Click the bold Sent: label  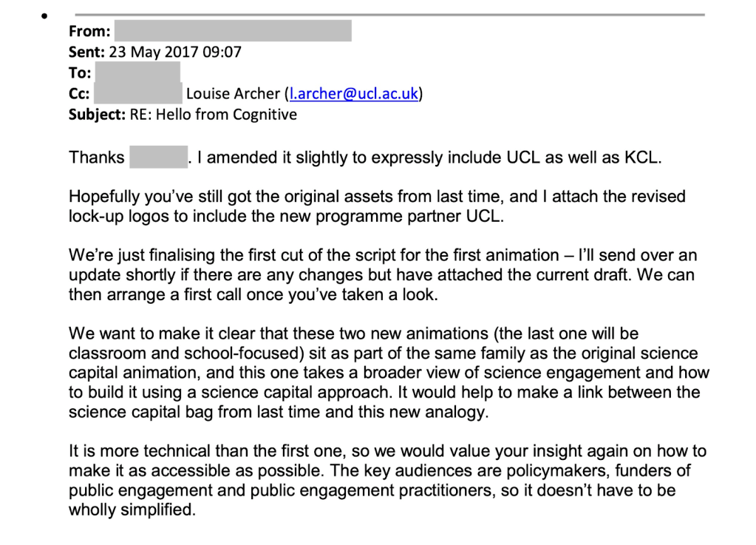click(x=86, y=52)
